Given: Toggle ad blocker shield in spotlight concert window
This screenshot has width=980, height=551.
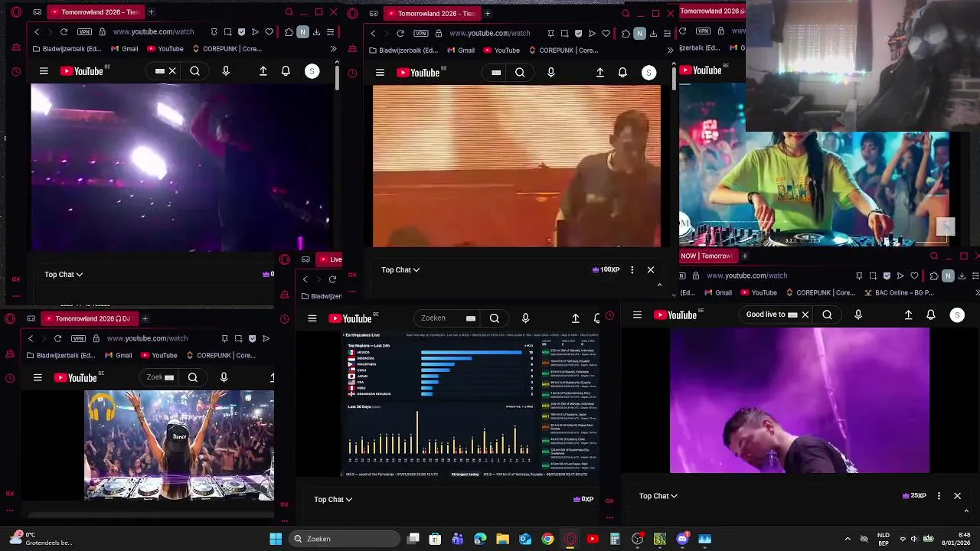Looking at the screenshot, I should (242, 32).
